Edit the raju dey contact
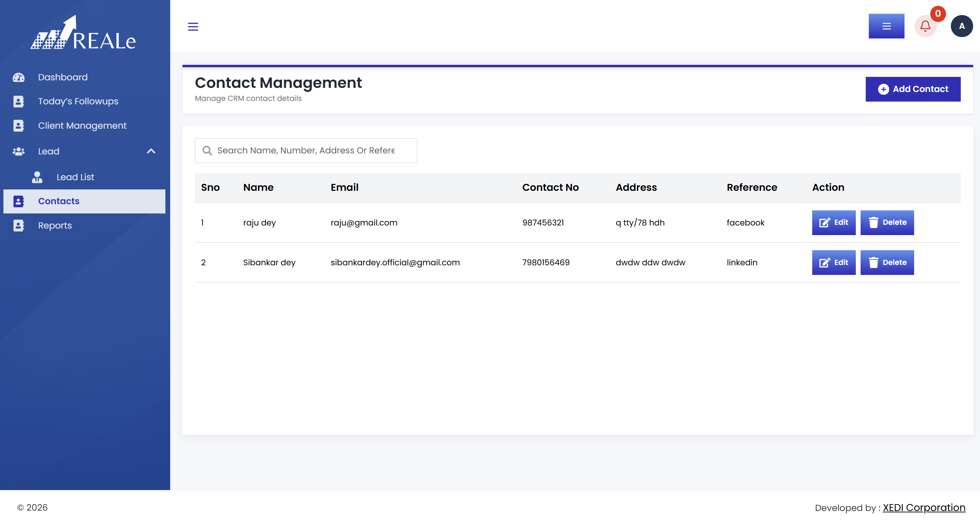980x523 pixels. (833, 222)
